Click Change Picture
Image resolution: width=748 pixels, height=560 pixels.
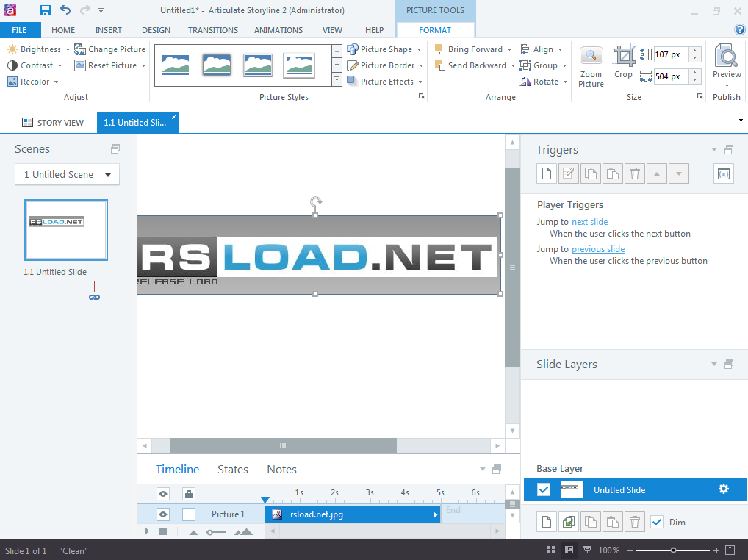click(109, 49)
